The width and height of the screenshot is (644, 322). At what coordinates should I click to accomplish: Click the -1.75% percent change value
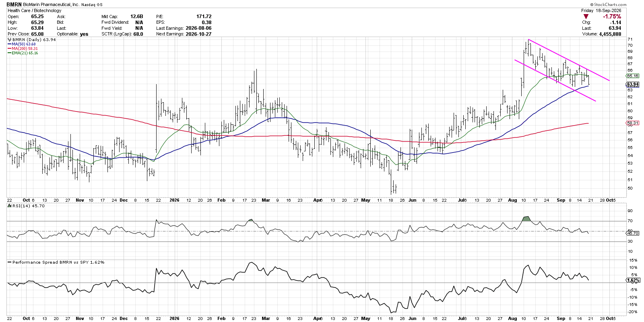point(612,17)
